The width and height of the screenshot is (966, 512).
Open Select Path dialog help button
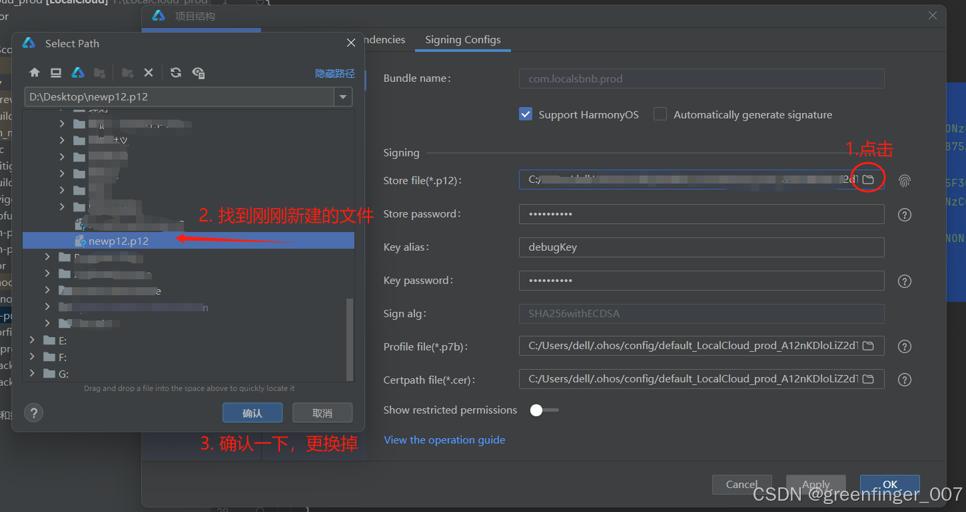click(x=34, y=413)
